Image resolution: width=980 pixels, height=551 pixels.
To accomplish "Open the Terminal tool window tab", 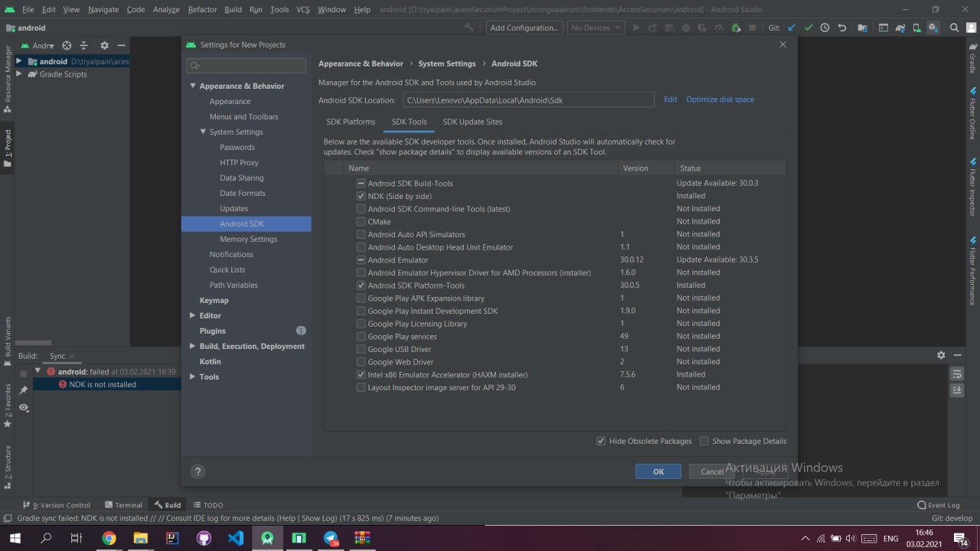I will 123,505.
